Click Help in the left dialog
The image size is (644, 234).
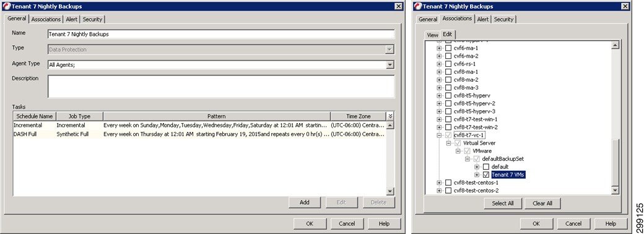(x=385, y=223)
